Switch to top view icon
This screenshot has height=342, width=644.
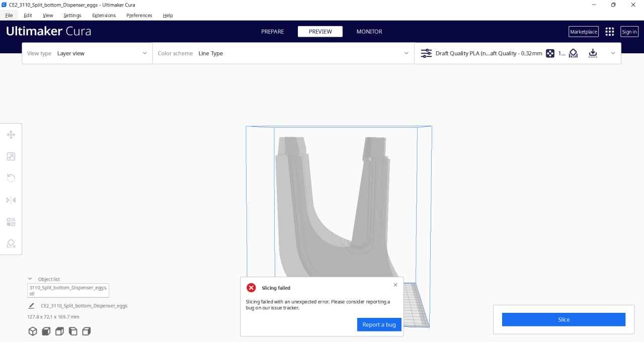pos(59,331)
